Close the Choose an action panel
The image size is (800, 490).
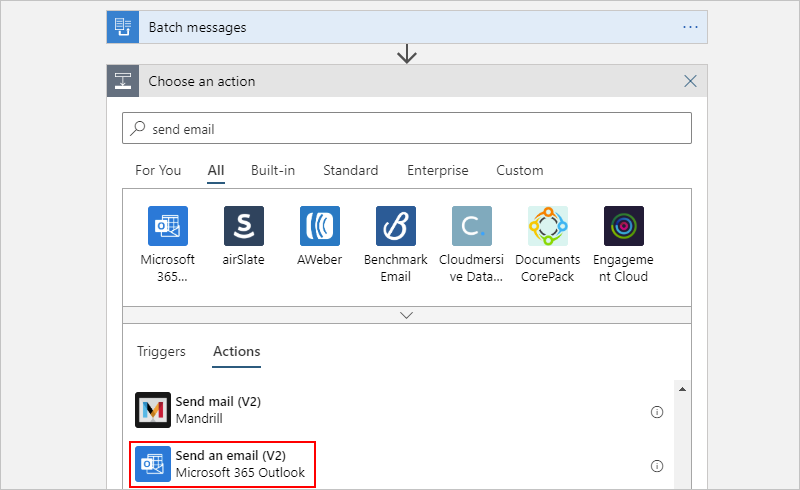[x=690, y=81]
